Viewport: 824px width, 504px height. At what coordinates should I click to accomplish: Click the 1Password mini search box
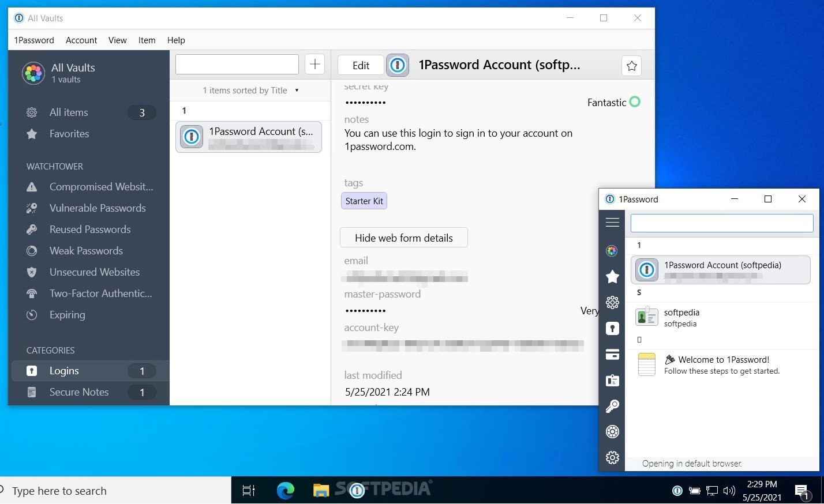[x=722, y=223]
